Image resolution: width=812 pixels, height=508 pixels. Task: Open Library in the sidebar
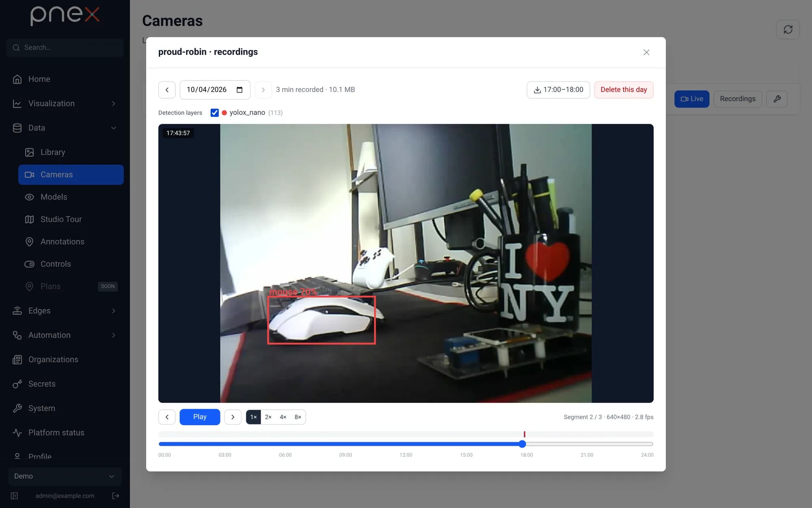pos(71,152)
